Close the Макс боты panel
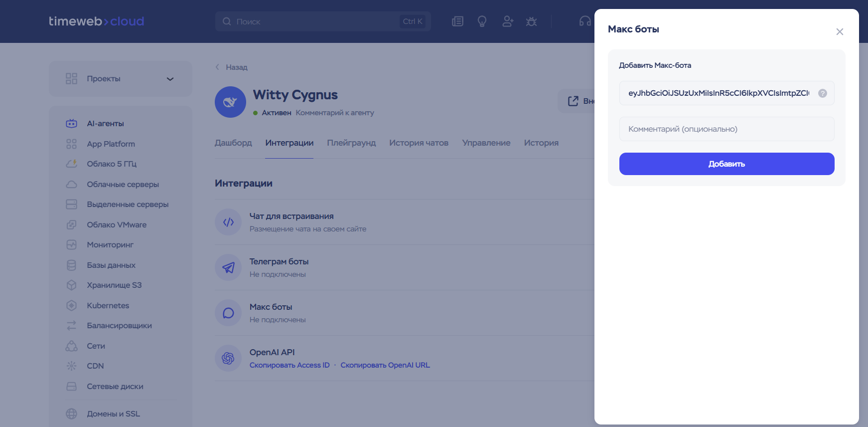 pos(840,32)
